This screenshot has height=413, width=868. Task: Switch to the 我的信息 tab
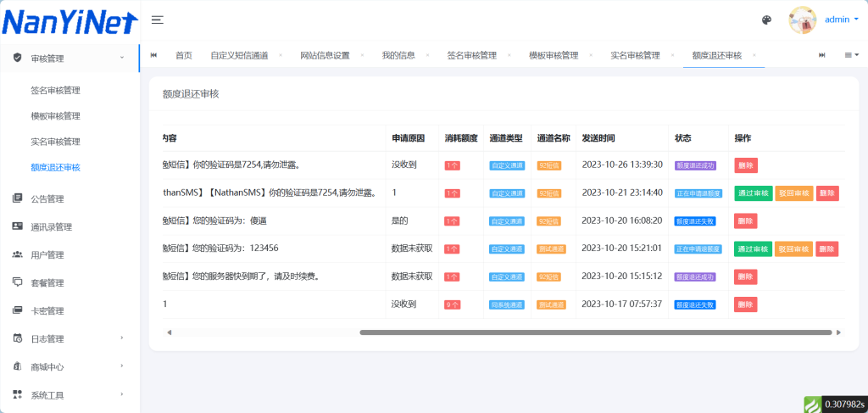(x=398, y=55)
